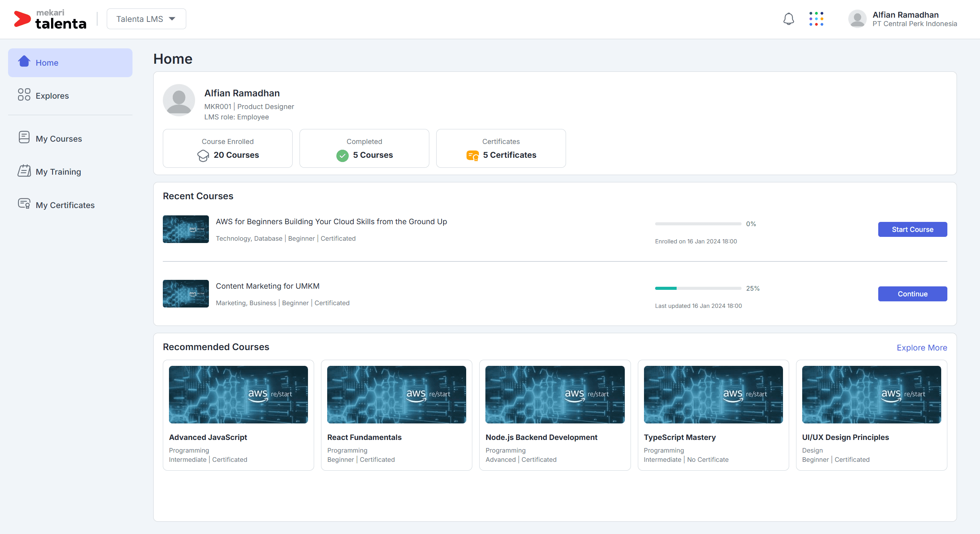The image size is (980, 534).
Task: Click the My Courses book icon
Action: pos(24,137)
